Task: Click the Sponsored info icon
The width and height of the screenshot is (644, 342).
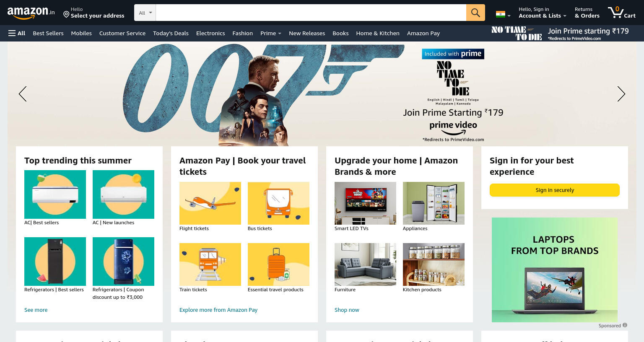Action: click(625, 325)
